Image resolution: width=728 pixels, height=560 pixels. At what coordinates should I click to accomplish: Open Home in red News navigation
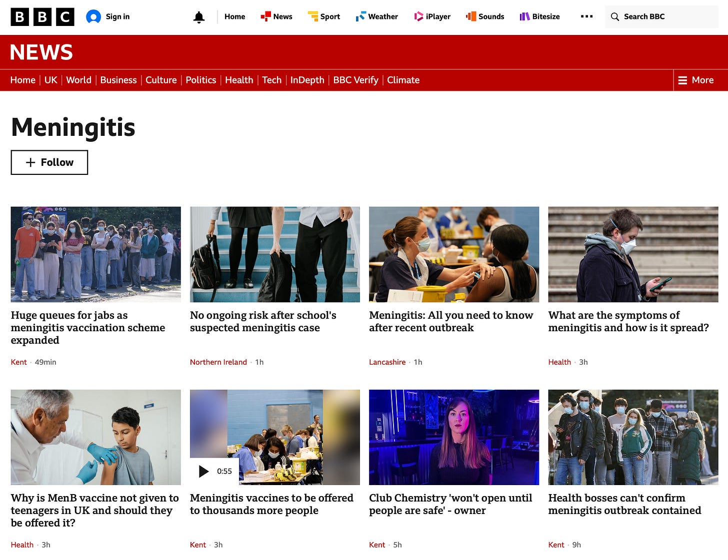[x=23, y=80]
